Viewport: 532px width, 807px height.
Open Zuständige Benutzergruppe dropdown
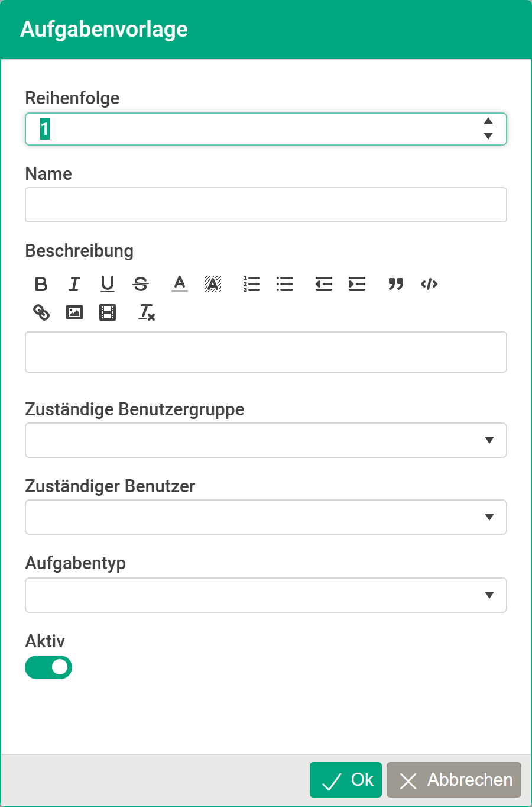point(266,440)
